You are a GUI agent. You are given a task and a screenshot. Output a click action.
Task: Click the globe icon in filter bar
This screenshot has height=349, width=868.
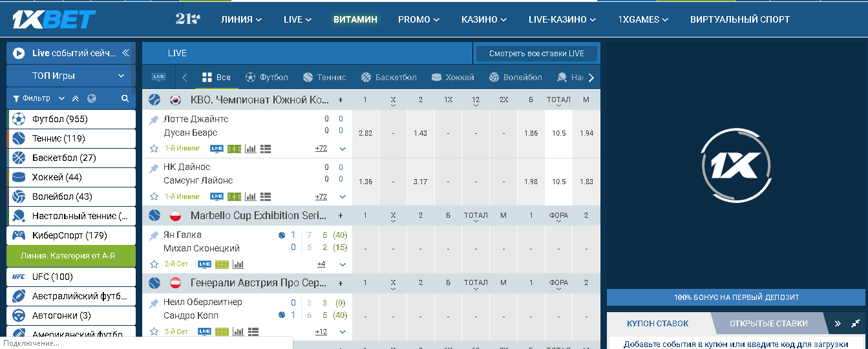[92, 99]
